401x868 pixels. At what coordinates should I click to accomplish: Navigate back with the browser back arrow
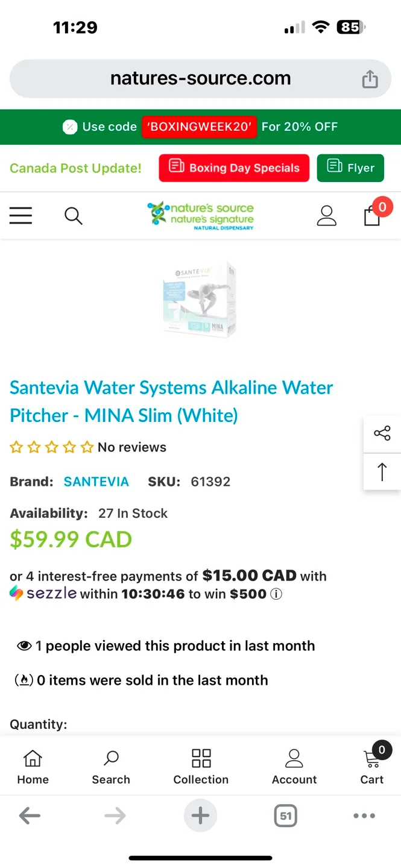[30, 816]
